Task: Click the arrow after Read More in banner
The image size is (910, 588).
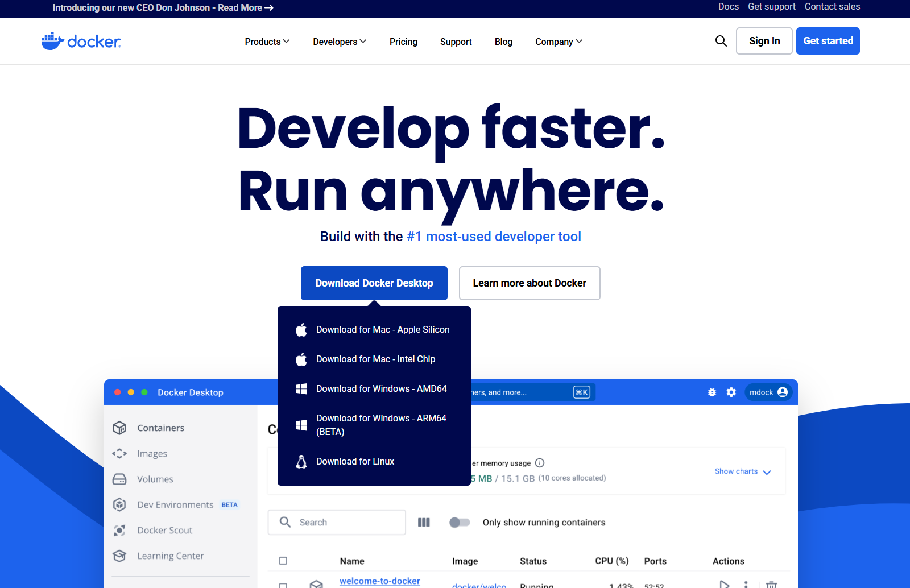Action: [269, 8]
